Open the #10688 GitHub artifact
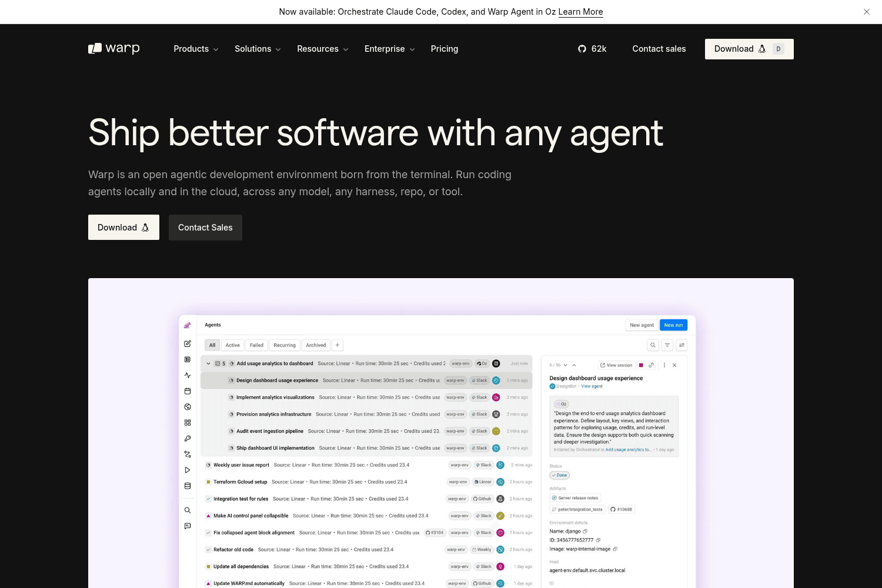This screenshot has height=588, width=882. [622, 509]
